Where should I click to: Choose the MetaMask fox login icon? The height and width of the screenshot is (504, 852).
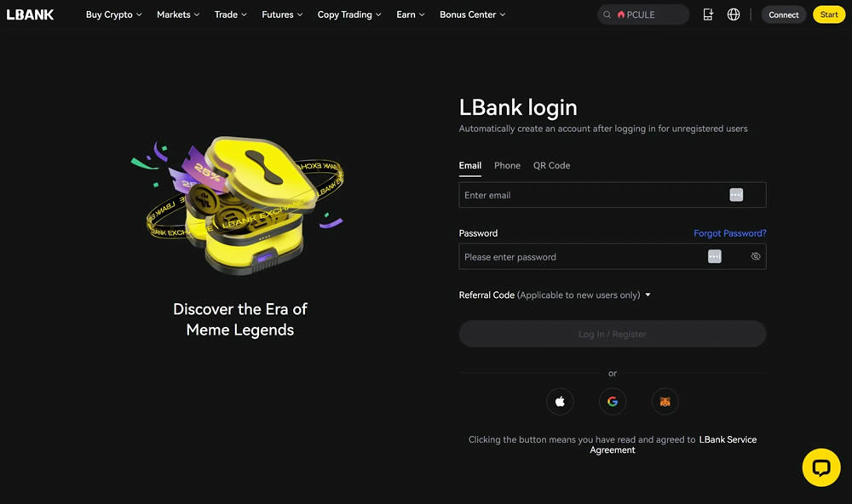(665, 402)
